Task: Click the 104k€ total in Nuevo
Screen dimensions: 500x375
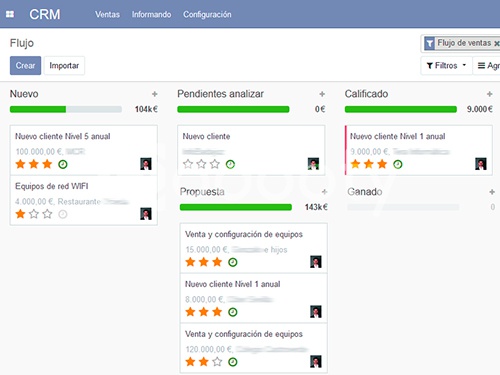Action: [x=146, y=109]
